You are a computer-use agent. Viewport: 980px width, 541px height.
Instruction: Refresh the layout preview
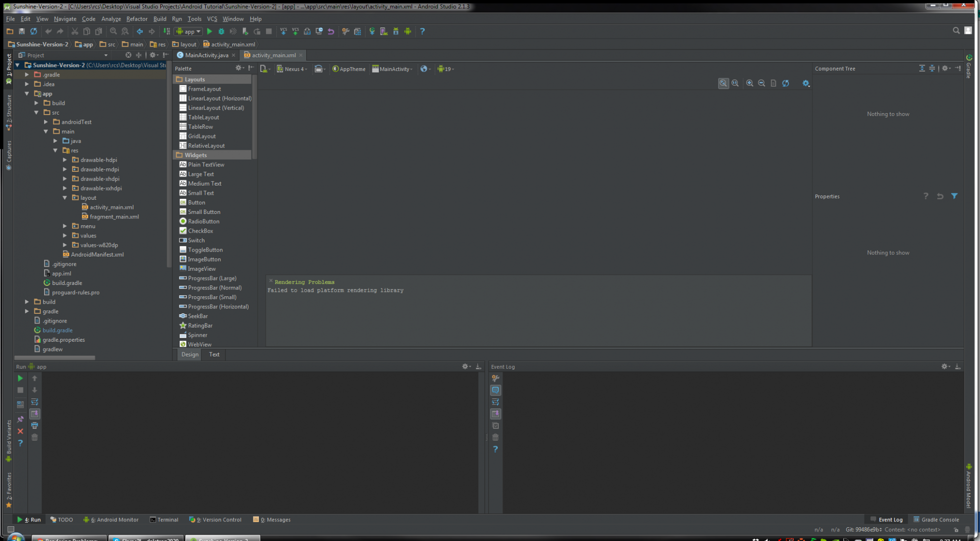pyautogui.click(x=785, y=83)
